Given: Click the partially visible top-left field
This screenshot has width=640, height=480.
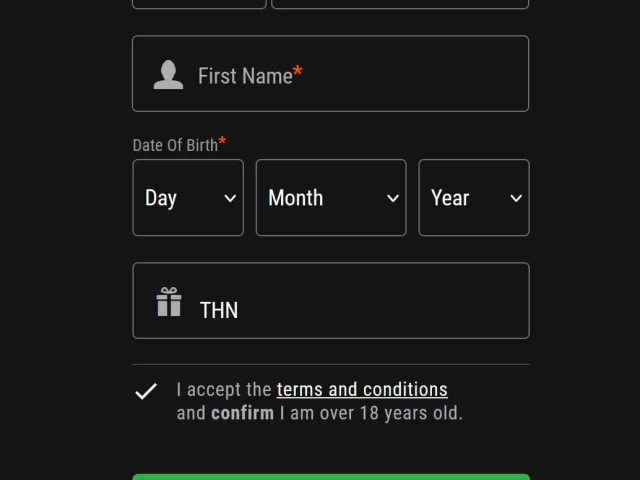Looking at the screenshot, I should coord(199,4).
